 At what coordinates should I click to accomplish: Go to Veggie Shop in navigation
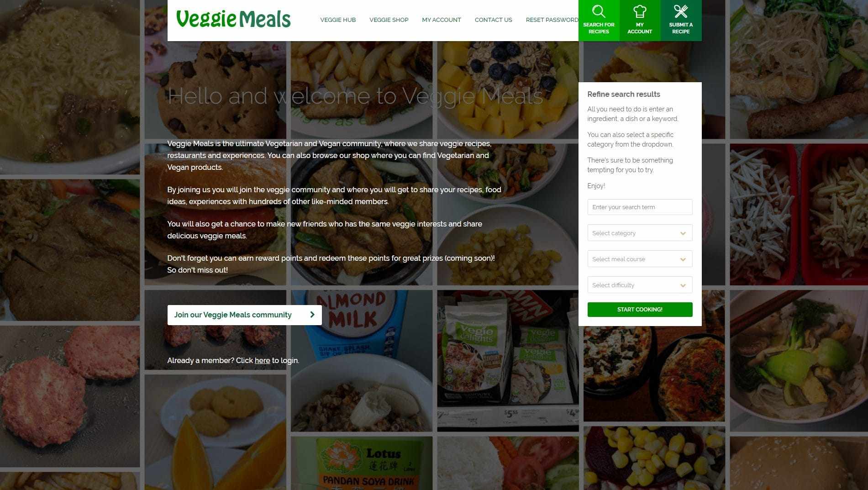389,20
